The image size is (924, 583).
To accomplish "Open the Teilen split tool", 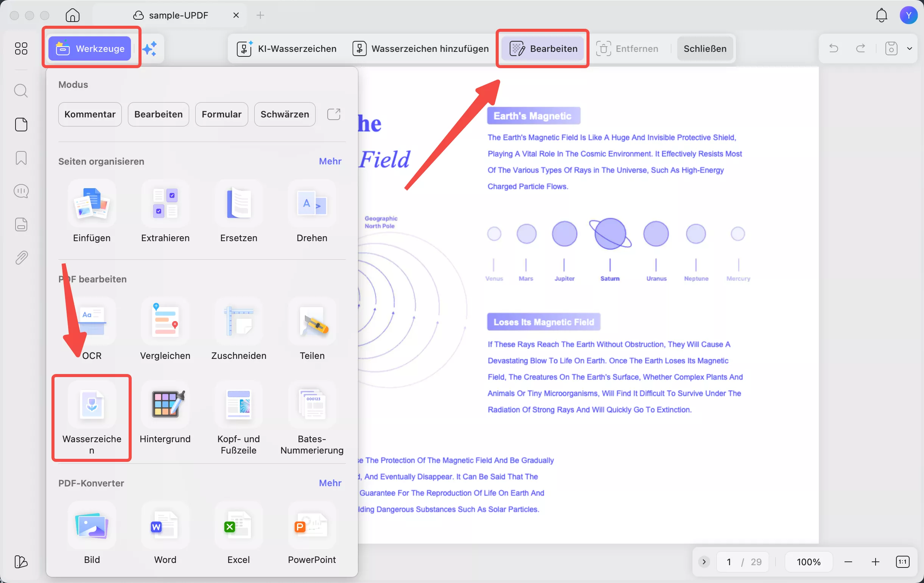I will pos(312,330).
